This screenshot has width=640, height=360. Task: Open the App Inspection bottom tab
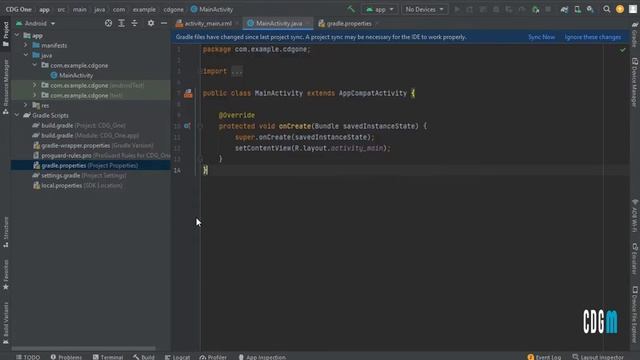(x=262, y=357)
